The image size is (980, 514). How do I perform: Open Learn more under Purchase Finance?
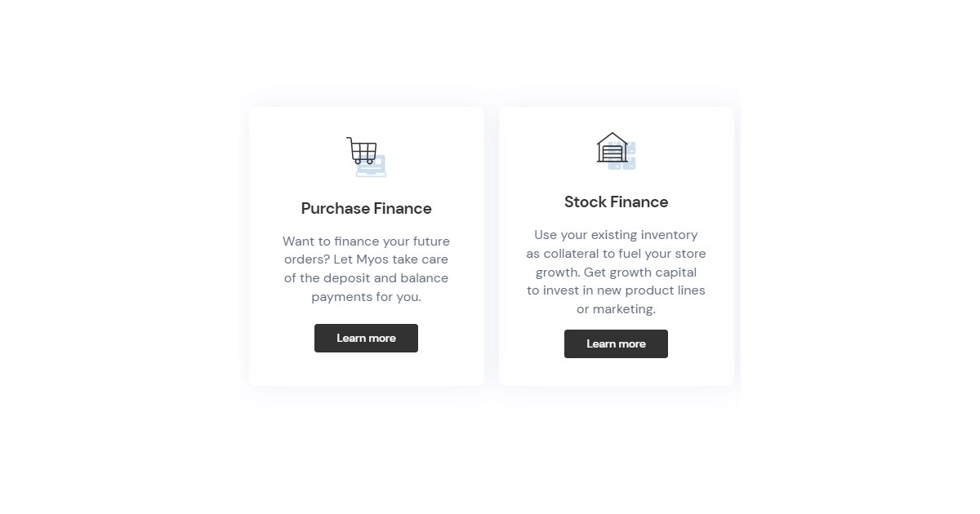pyautogui.click(x=366, y=338)
